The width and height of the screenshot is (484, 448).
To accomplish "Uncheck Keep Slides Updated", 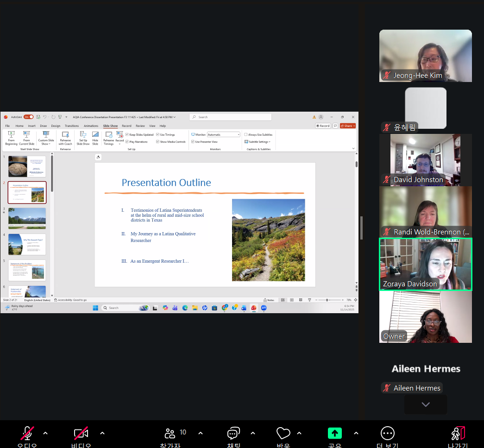I will (x=127, y=135).
